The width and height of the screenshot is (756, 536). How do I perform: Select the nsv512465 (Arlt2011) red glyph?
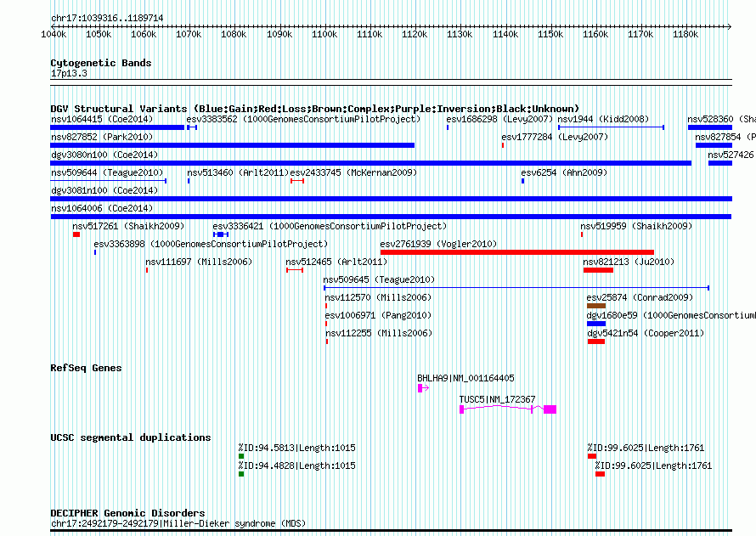(295, 270)
